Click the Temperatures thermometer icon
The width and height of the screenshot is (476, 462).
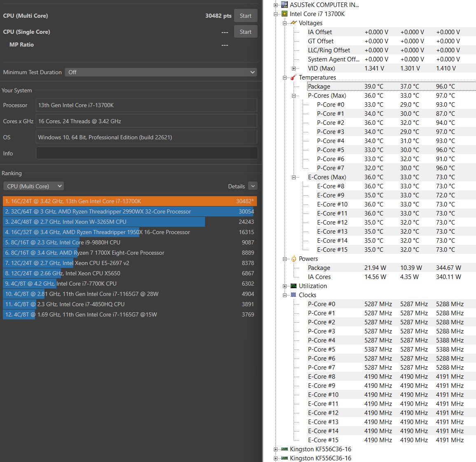(x=294, y=77)
